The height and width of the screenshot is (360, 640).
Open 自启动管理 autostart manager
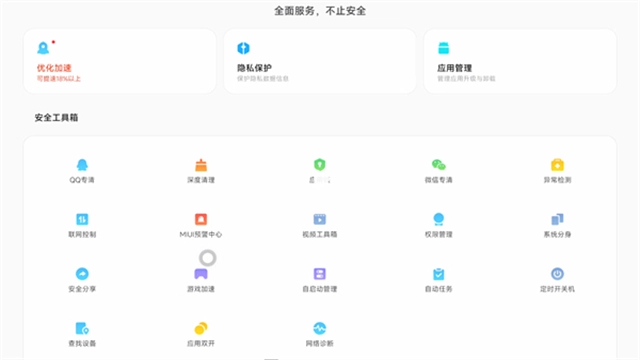pos(320,280)
